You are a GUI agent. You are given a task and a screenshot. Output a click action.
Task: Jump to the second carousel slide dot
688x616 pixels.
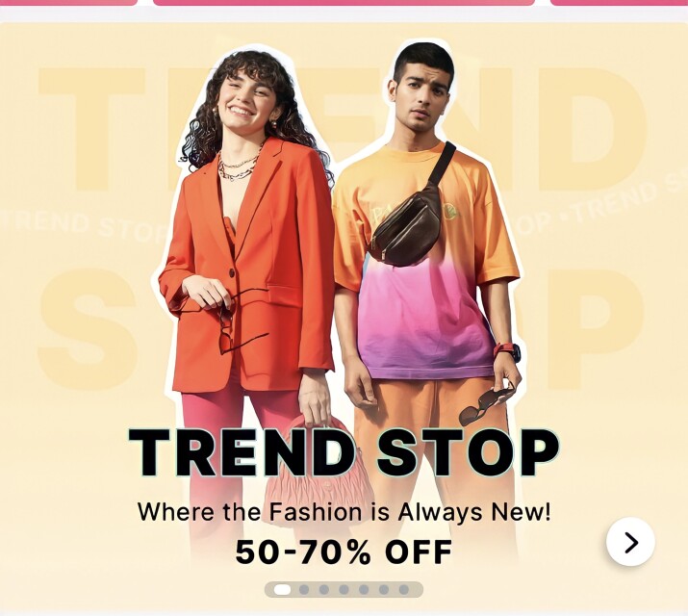pos(304,590)
